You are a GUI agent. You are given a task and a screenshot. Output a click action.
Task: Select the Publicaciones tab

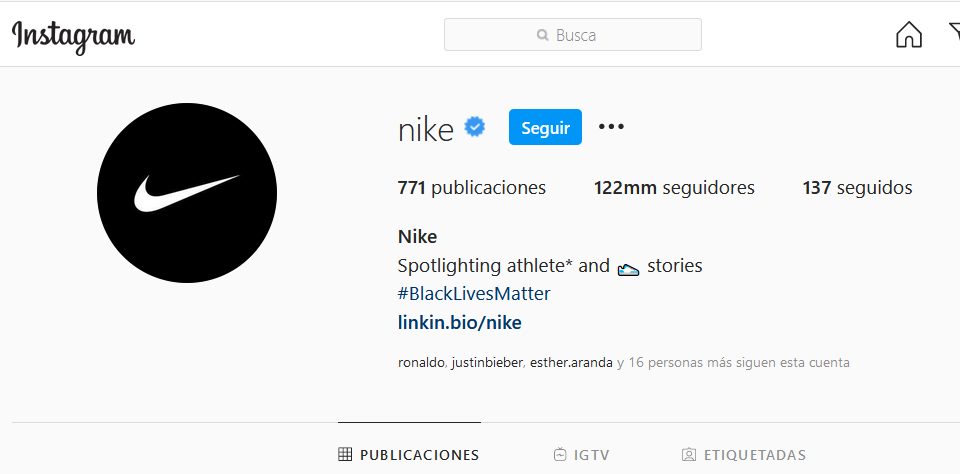coord(409,455)
